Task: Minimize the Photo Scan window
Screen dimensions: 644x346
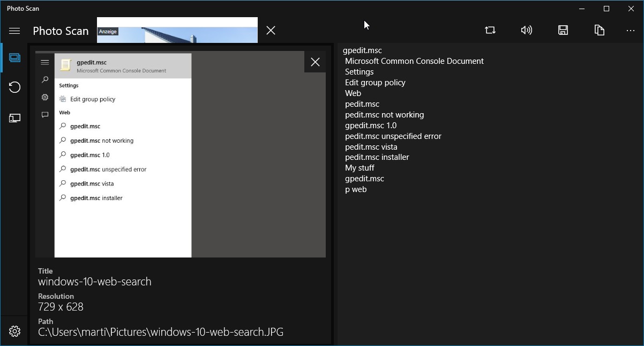Action: pos(582,9)
